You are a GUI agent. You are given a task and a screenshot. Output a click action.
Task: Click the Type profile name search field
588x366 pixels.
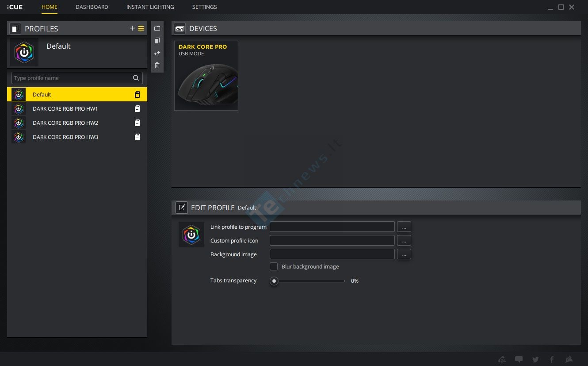77,78
